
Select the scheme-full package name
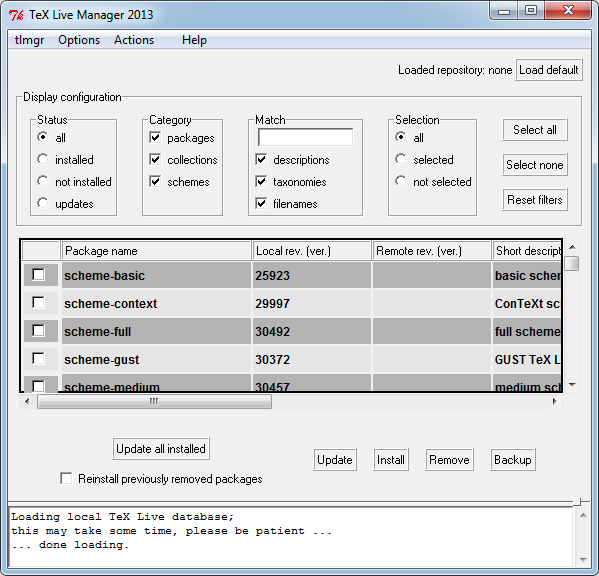point(97,332)
